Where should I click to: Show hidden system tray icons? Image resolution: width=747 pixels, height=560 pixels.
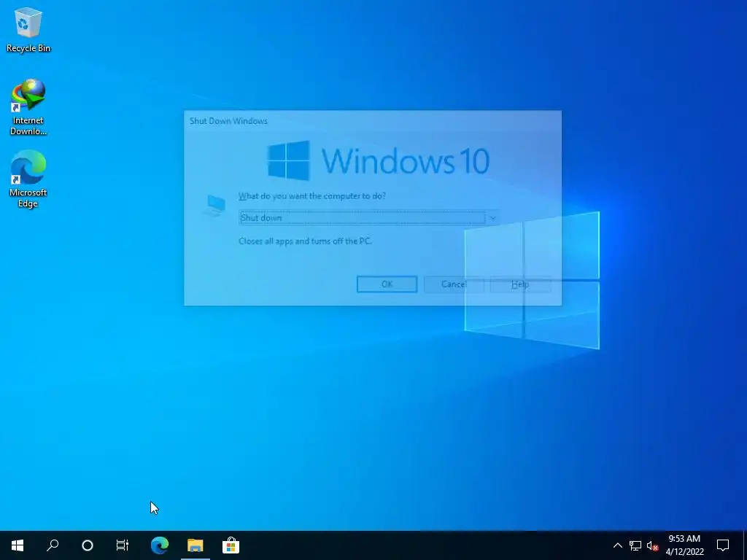click(617, 545)
